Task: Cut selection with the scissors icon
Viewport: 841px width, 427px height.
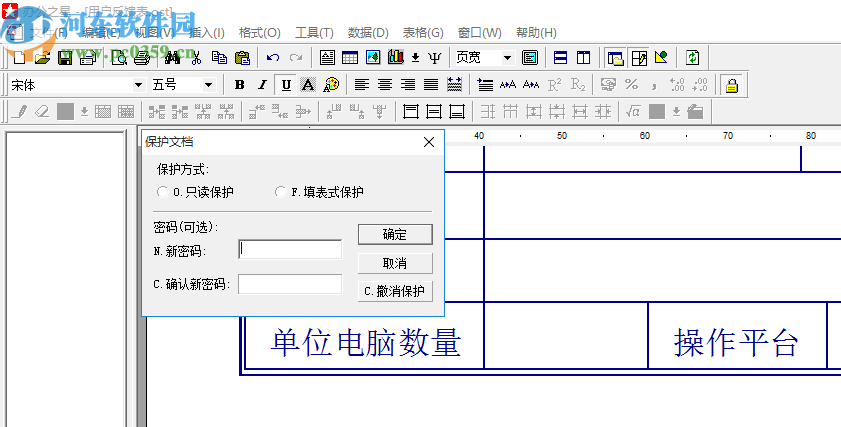Action: (196, 57)
